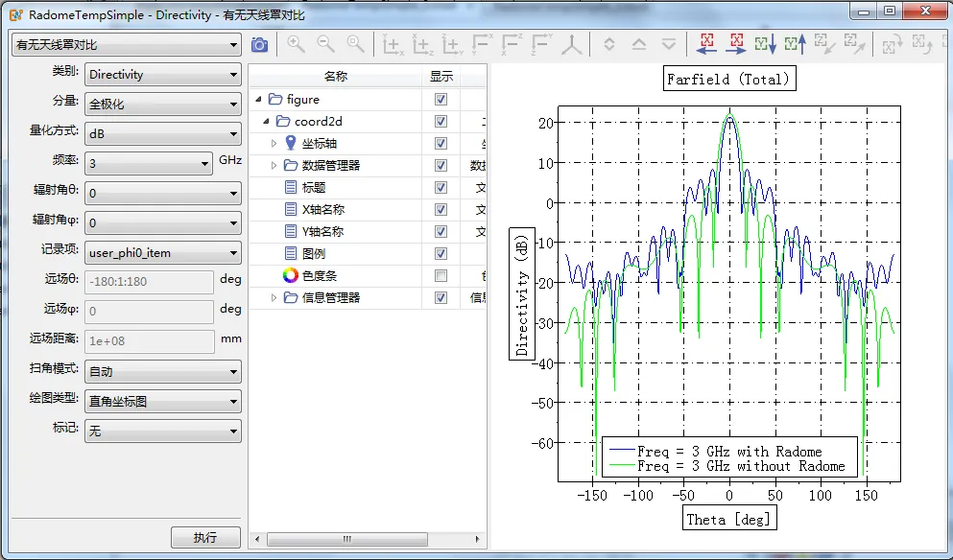Click the zoom in magnifier icon
953x560 pixels.
(x=296, y=44)
